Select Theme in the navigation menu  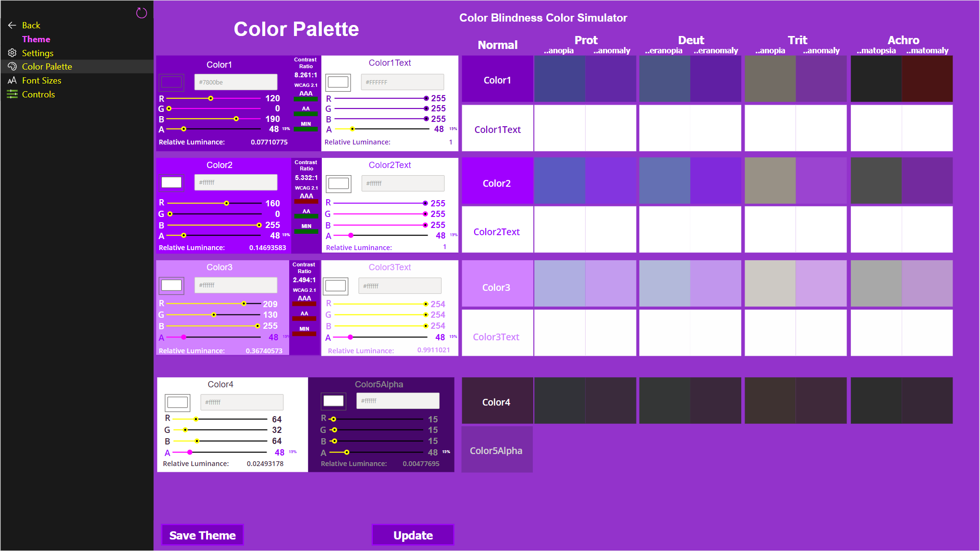click(36, 39)
